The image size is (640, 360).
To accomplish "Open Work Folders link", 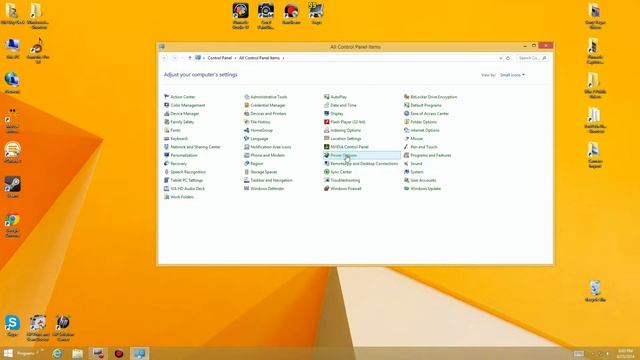I will [182, 197].
